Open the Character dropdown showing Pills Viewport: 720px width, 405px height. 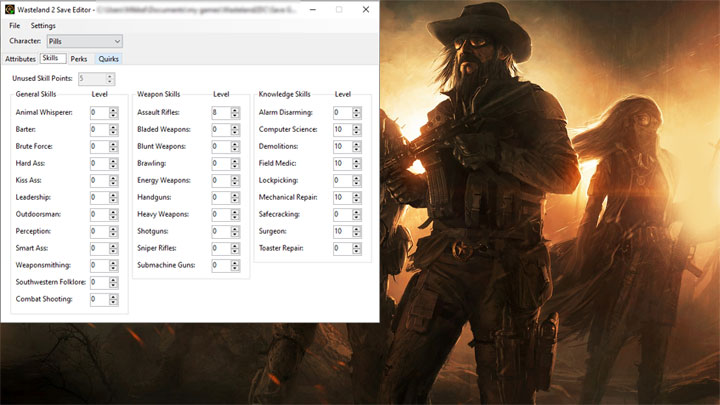(84, 41)
